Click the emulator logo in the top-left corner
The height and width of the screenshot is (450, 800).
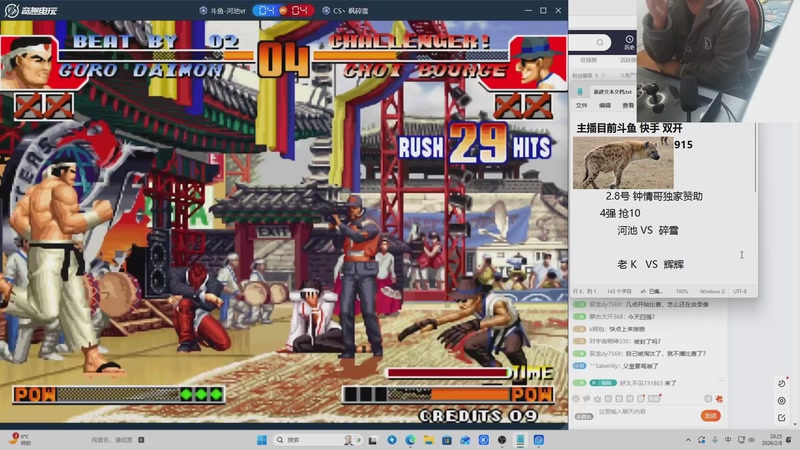click(31, 10)
